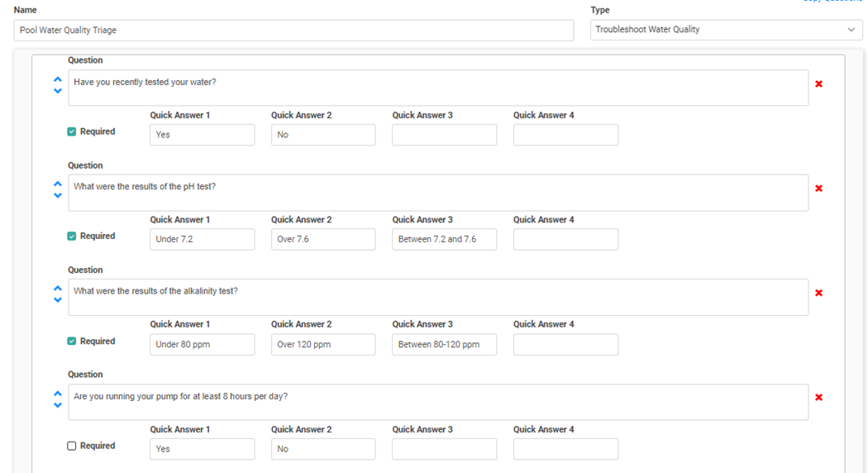Delete the alkalinity test question
This screenshot has width=868, height=473.
click(x=818, y=293)
